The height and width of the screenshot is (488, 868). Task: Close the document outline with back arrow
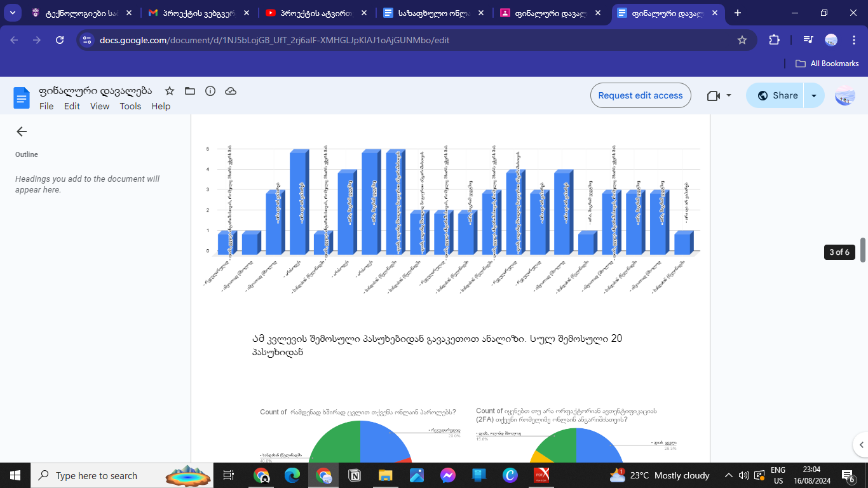click(22, 132)
